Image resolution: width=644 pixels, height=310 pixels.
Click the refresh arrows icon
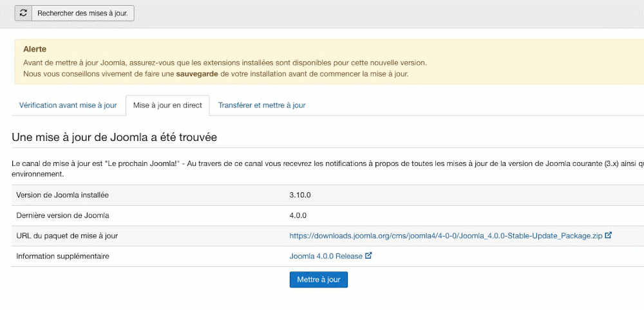23,13
